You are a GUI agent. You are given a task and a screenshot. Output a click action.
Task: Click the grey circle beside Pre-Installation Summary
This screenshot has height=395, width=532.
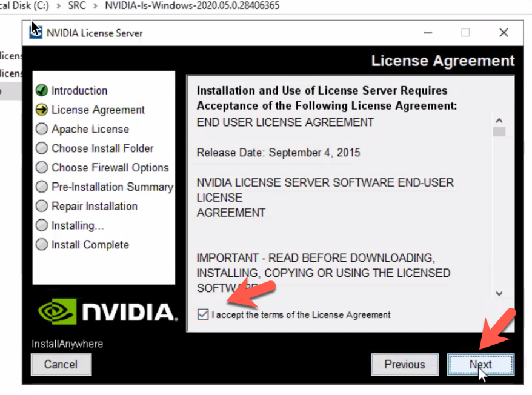coord(42,187)
